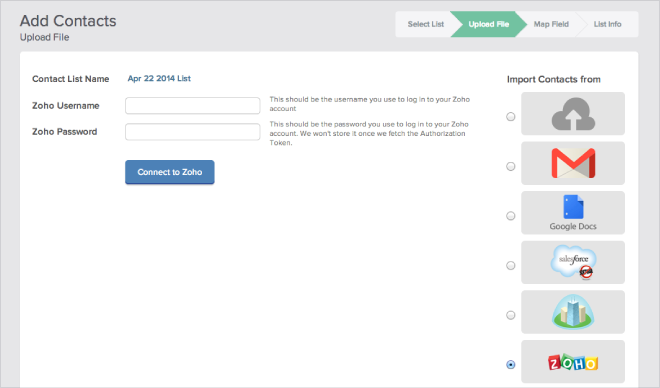This screenshot has height=388, width=660.
Task: Click the username hint text about Zoho account
Action: [x=370, y=104]
